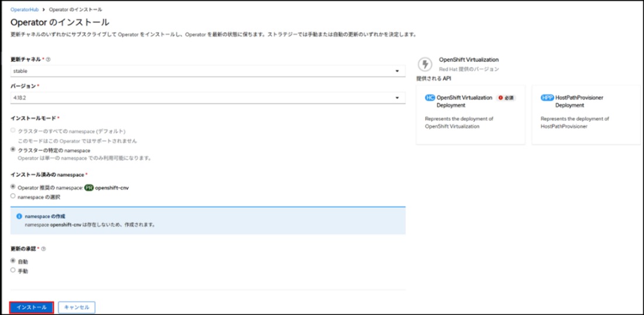
Task: Click the OpenShift Virtualization Deployment API card
Action: click(470, 115)
